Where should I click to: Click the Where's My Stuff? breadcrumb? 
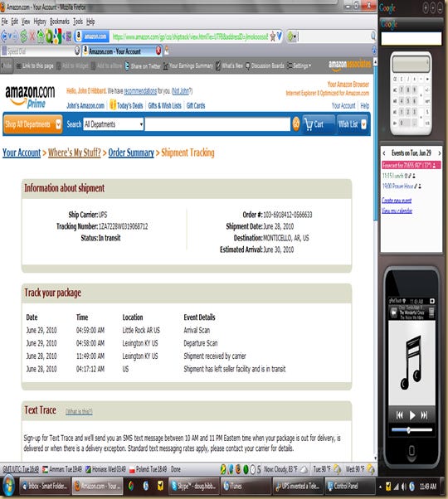[75, 153]
